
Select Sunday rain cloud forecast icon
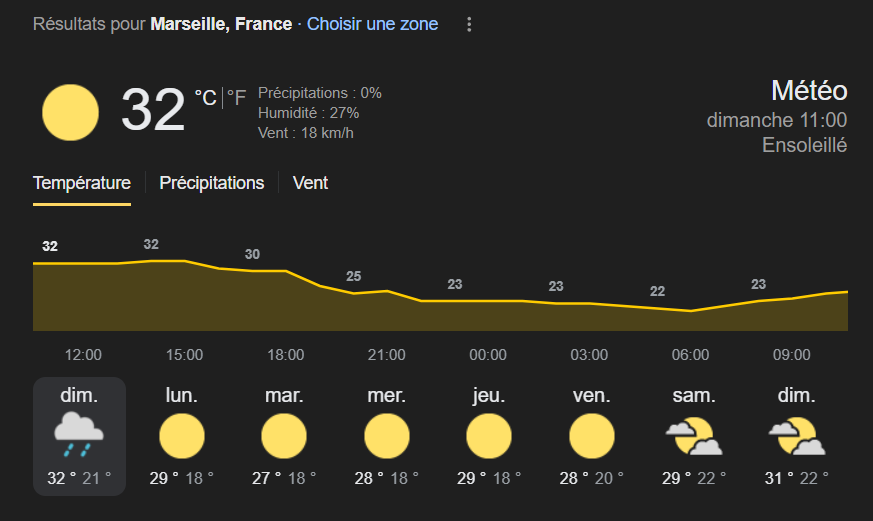click(x=79, y=435)
